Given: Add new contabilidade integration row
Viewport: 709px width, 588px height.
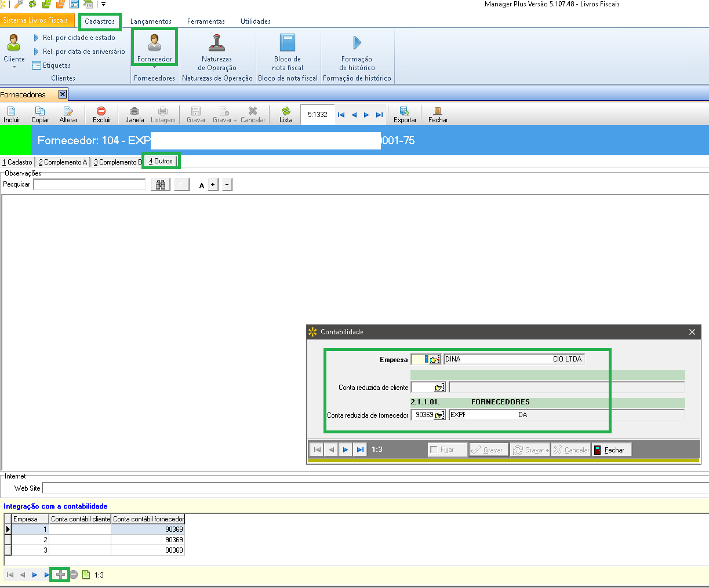Looking at the screenshot, I should click(x=60, y=575).
